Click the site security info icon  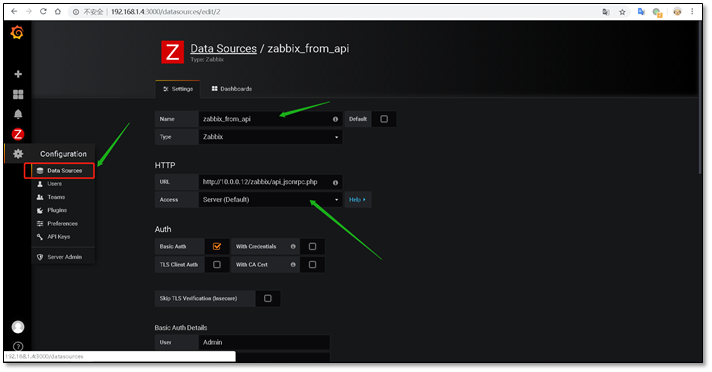tap(76, 12)
